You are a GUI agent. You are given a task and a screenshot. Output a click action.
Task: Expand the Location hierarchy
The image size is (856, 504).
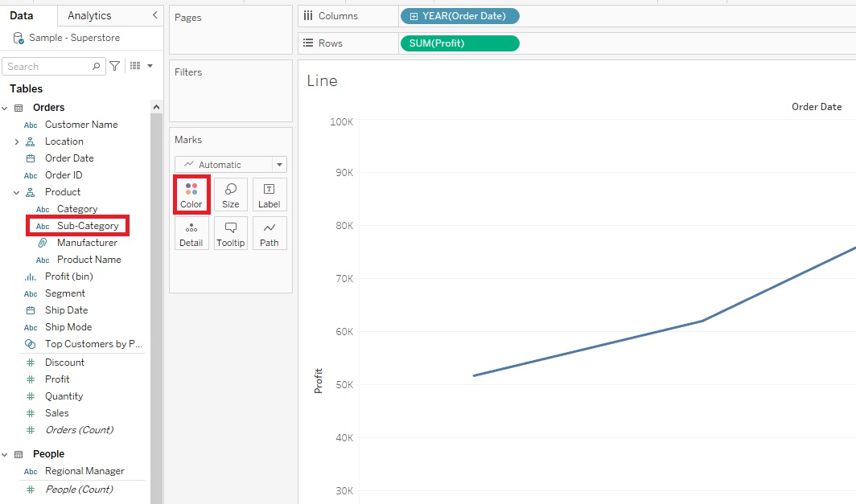[16, 141]
